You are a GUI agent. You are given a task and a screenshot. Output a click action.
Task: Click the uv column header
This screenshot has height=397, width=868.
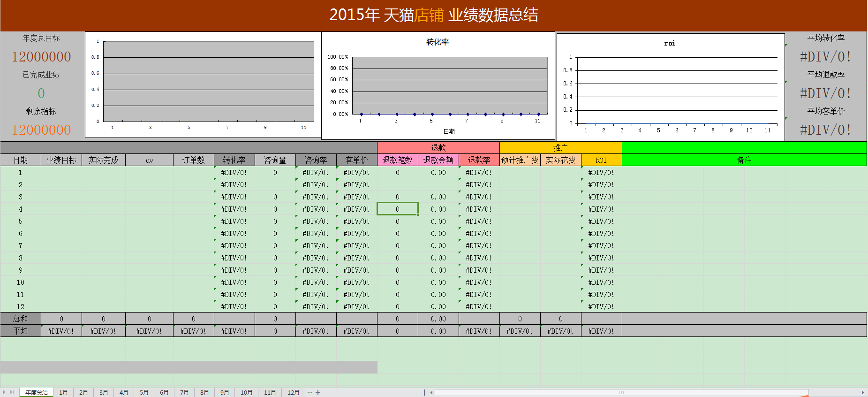tap(150, 160)
